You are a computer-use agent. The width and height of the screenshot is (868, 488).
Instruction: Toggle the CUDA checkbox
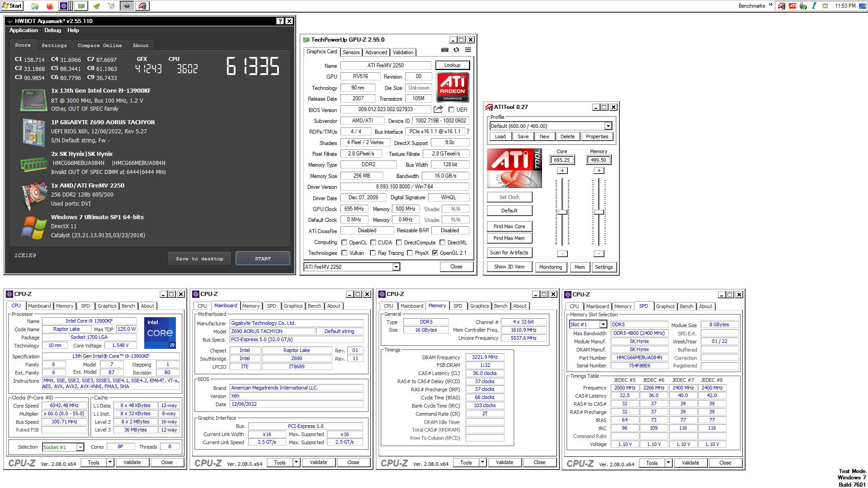pos(373,242)
